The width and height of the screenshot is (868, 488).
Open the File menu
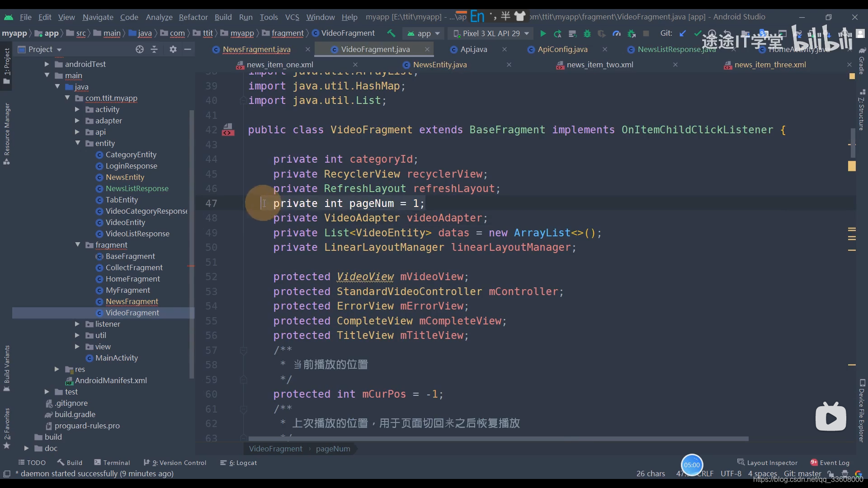click(26, 17)
